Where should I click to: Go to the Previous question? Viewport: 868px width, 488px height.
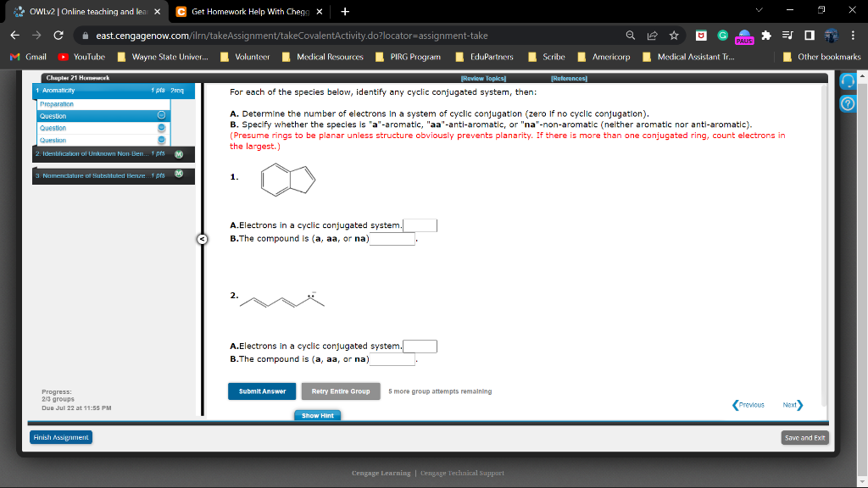pos(748,405)
